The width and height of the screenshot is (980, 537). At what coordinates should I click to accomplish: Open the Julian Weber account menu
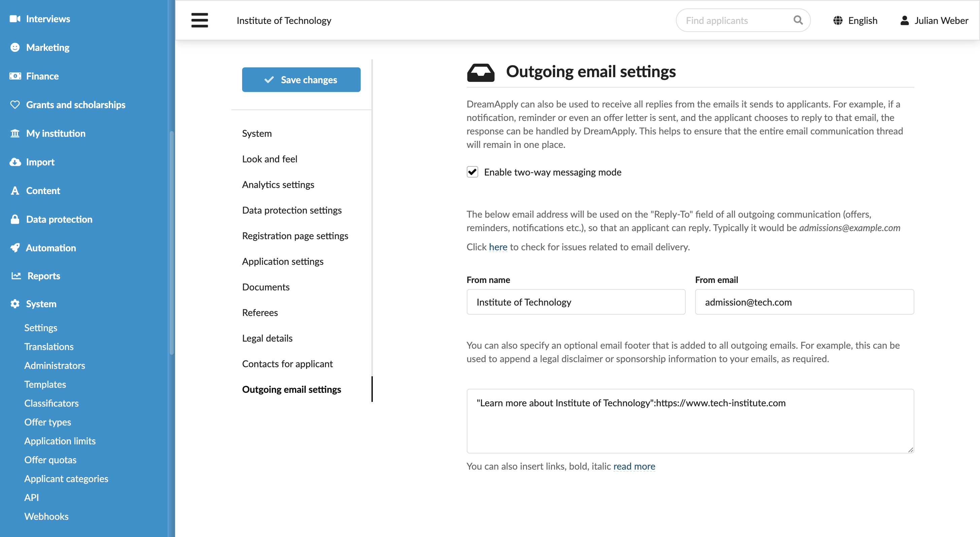pyautogui.click(x=934, y=21)
